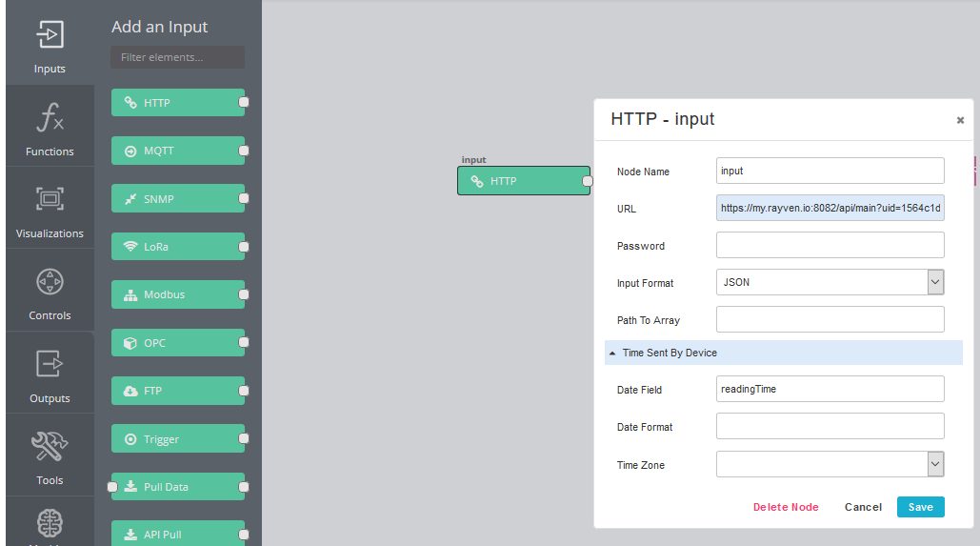The height and width of the screenshot is (546, 980).
Task: Click the SNMP icon in palette
Action: pyautogui.click(x=130, y=199)
